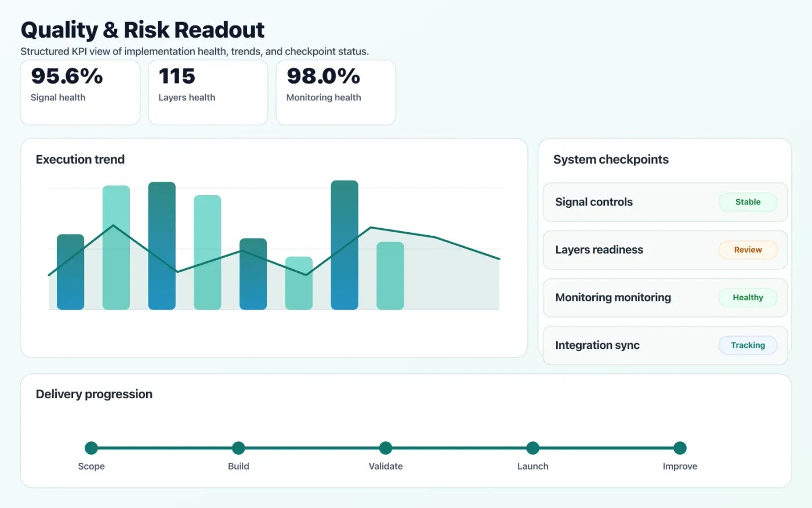Click the 115 Layers health metric

(x=208, y=92)
